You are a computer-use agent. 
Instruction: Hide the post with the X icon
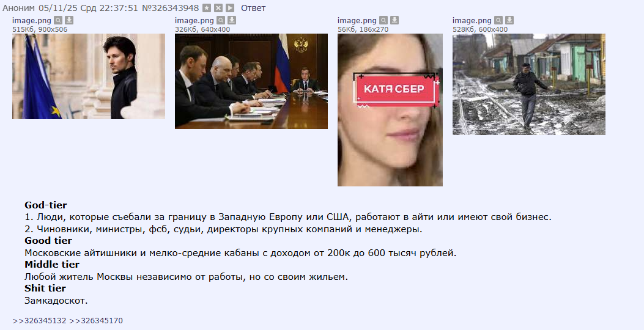click(218, 8)
